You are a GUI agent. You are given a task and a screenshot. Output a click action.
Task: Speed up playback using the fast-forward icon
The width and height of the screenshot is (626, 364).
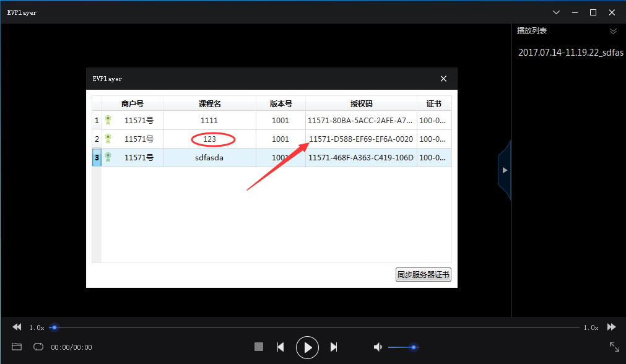611,327
